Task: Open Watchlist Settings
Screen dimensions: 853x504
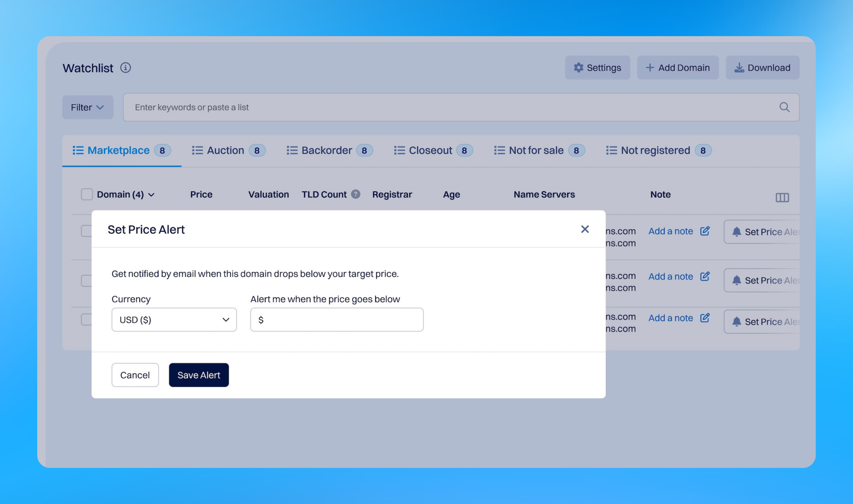Action: click(x=597, y=68)
